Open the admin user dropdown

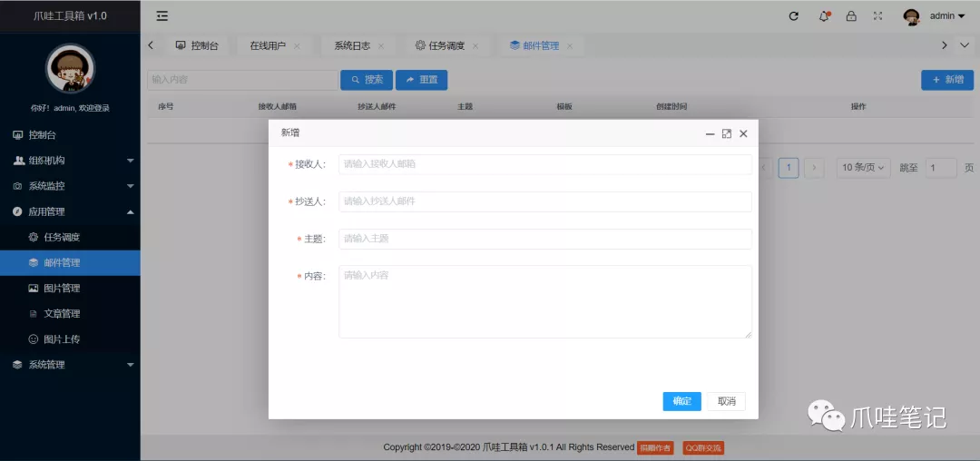(x=946, y=16)
